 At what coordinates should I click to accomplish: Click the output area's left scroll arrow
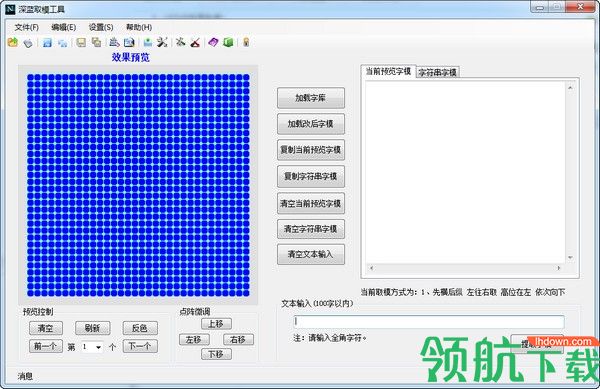(x=371, y=268)
